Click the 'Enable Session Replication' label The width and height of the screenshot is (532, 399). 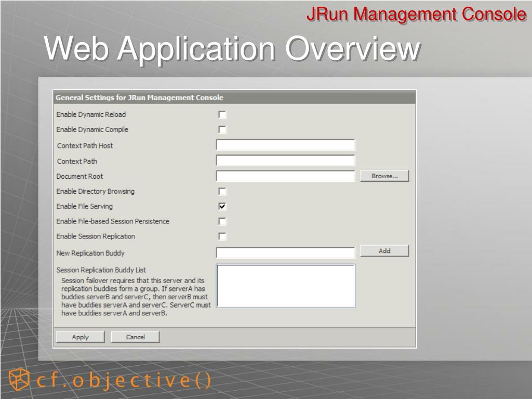[x=96, y=236]
